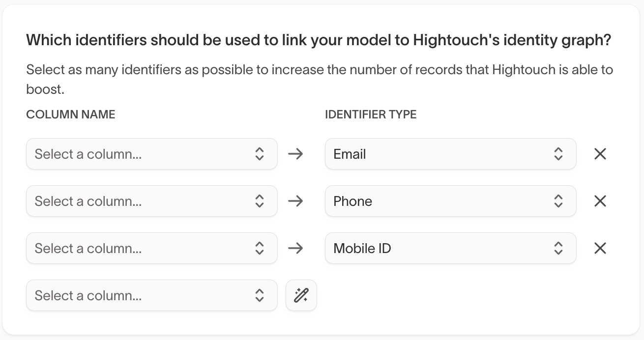644x340 pixels.
Task: Click the Email identifier type text
Action: [x=350, y=154]
